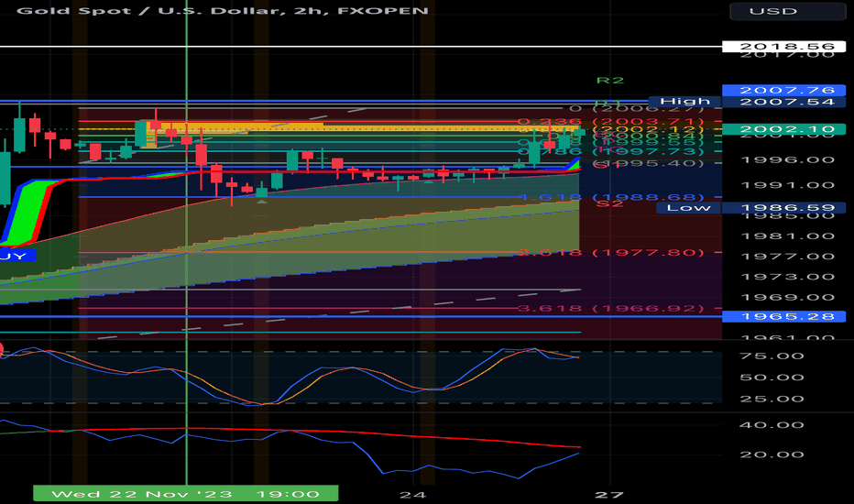Click the High label tag
This screenshot has height=504, width=854.
pyautogui.click(x=684, y=102)
